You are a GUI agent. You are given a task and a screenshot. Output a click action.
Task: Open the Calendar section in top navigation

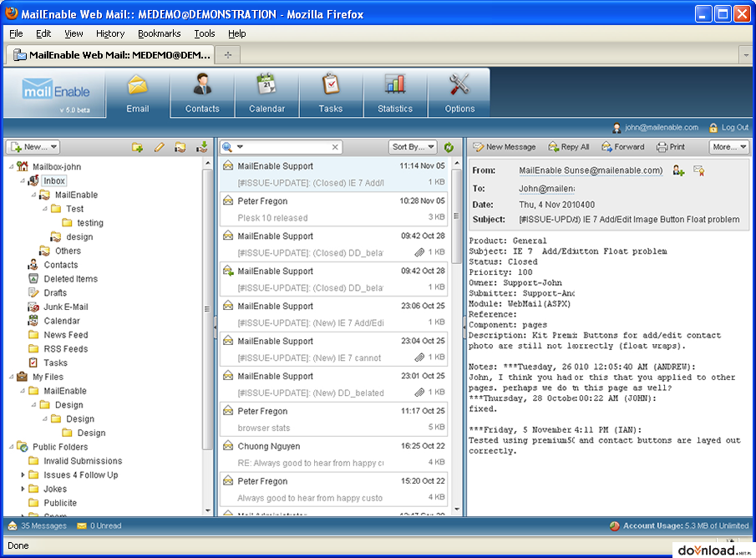pyautogui.click(x=266, y=94)
